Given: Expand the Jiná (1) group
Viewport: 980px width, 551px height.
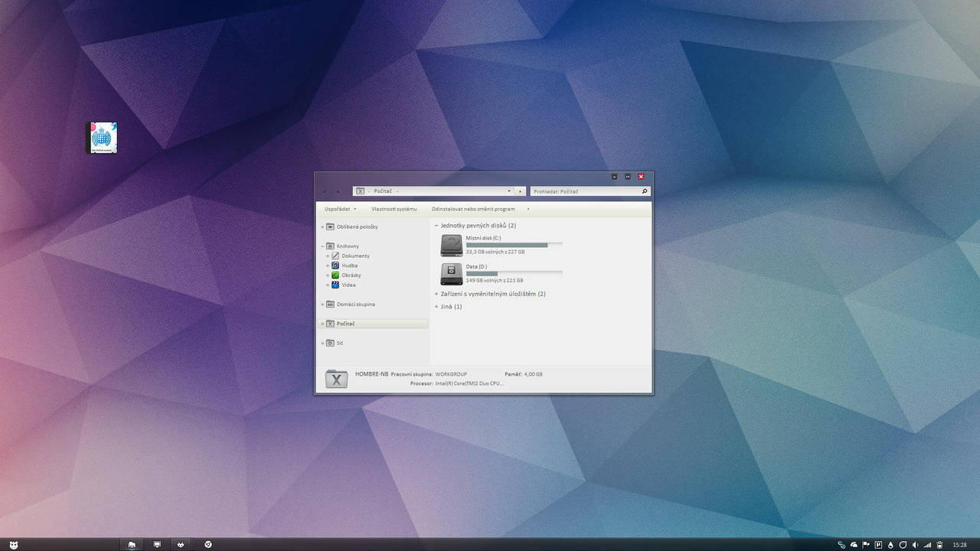Looking at the screenshot, I should (x=436, y=307).
